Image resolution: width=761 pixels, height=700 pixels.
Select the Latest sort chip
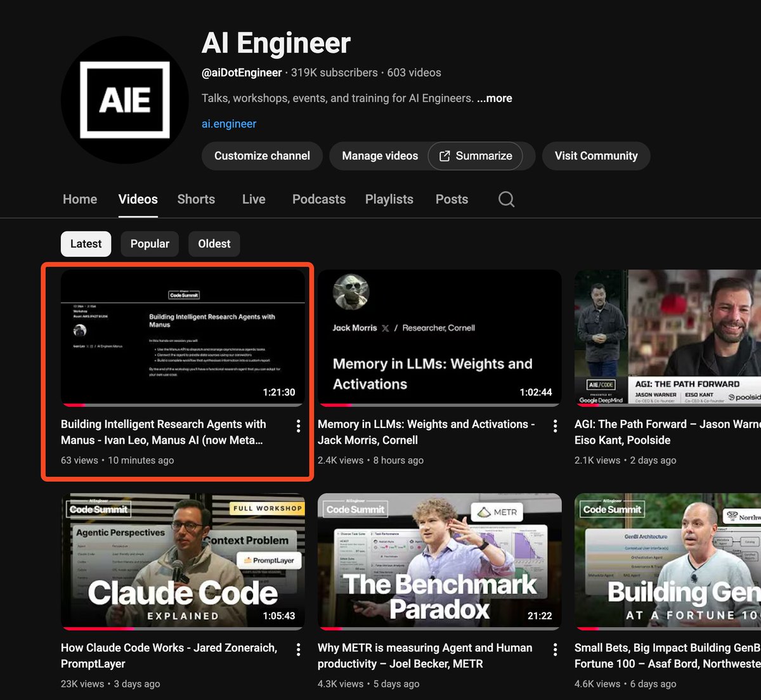click(86, 244)
